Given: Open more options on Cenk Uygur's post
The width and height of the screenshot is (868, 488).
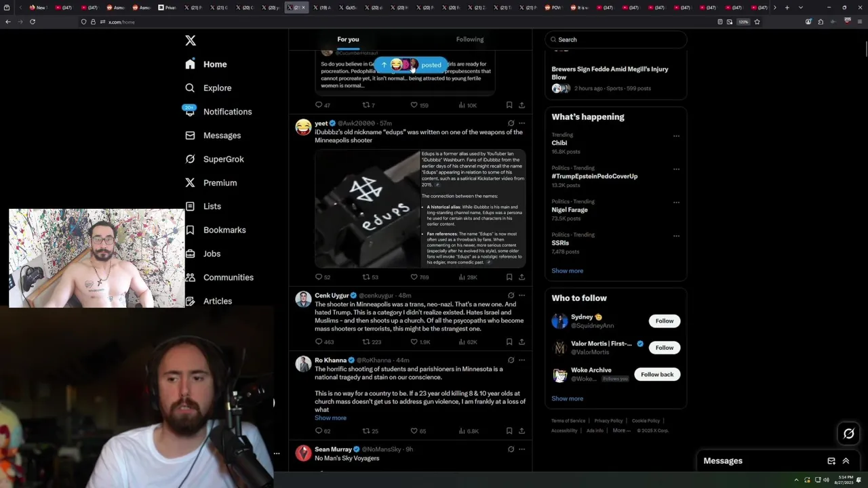Looking at the screenshot, I should point(521,296).
